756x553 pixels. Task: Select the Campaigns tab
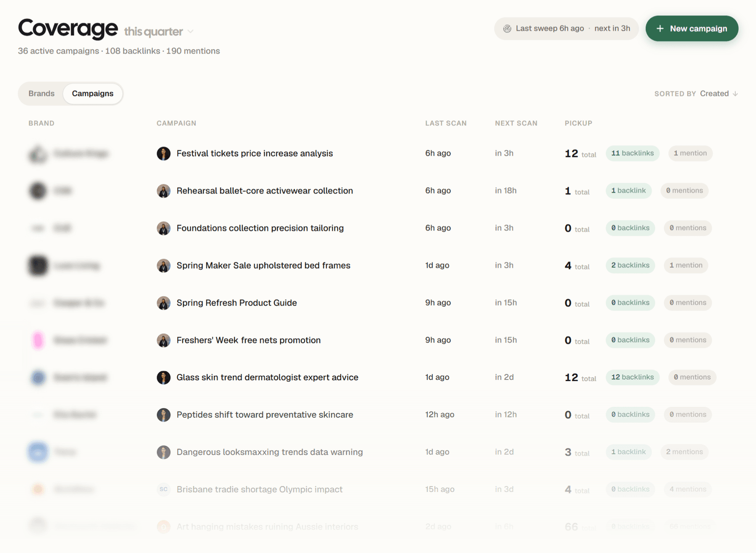[93, 94]
